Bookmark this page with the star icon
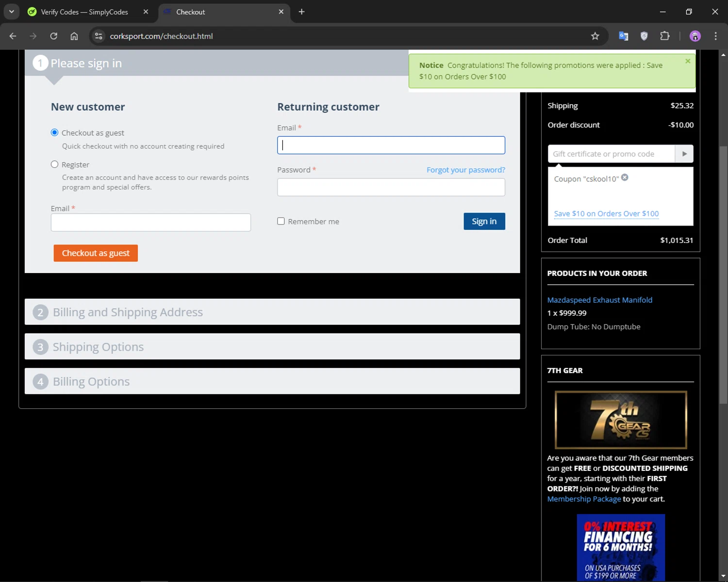 point(595,36)
